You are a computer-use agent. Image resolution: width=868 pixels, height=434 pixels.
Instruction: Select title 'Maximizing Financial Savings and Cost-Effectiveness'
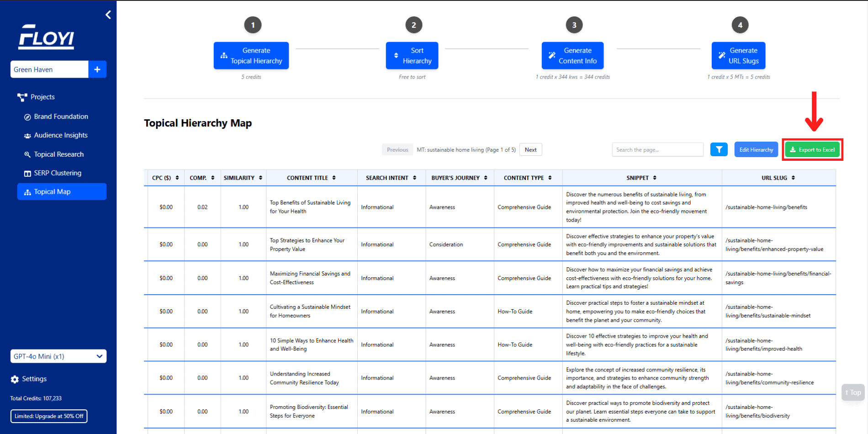[x=310, y=278]
